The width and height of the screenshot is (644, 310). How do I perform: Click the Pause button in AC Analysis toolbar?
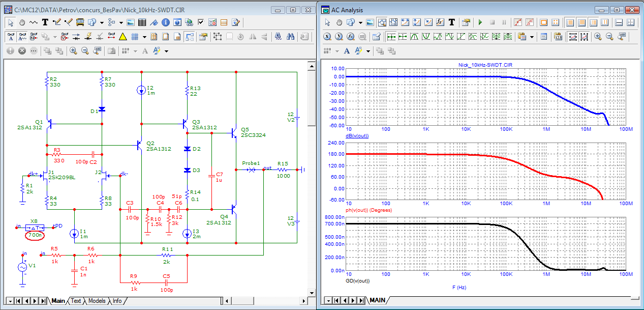504,22
